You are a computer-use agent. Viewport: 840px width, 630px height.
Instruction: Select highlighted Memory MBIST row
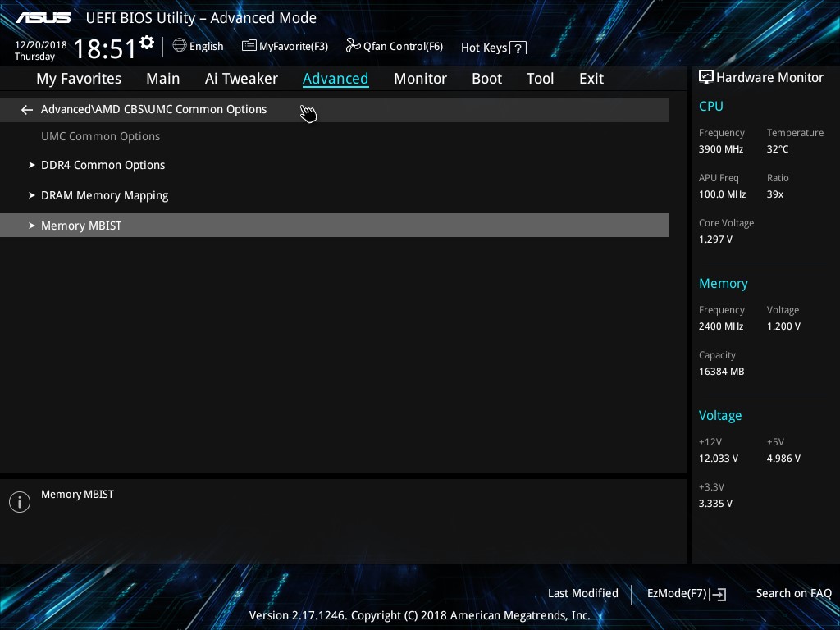tap(335, 226)
